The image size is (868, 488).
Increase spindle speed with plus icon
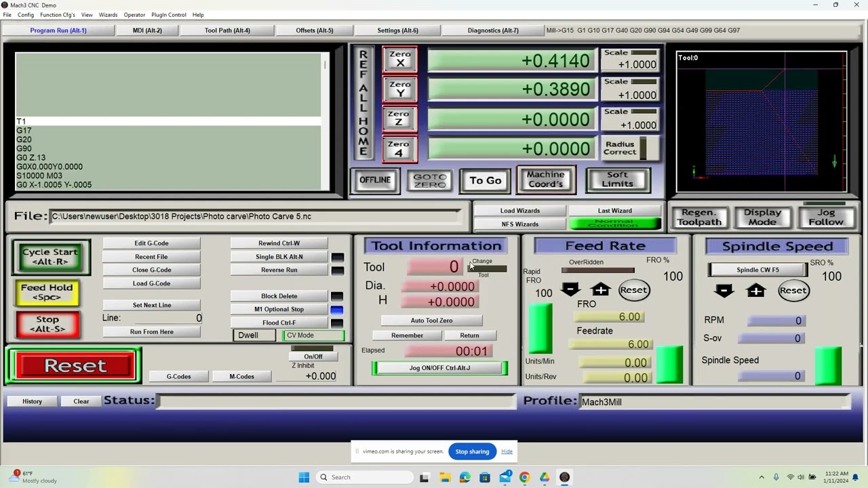755,291
